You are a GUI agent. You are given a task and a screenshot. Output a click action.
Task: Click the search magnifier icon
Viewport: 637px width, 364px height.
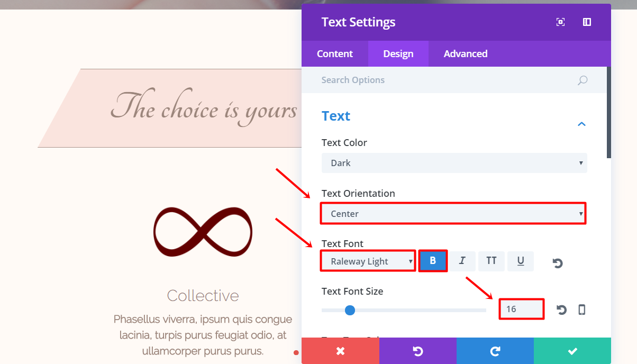click(x=582, y=80)
